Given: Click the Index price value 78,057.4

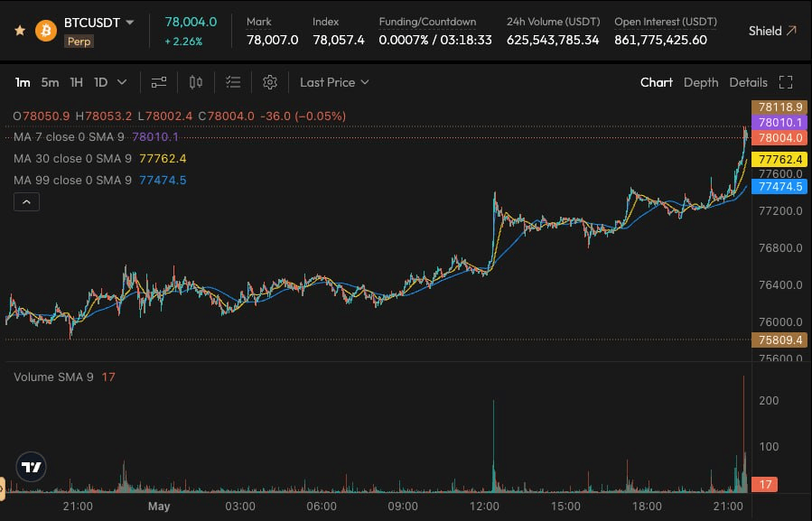Looking at the screenshot, I should 339,40.
